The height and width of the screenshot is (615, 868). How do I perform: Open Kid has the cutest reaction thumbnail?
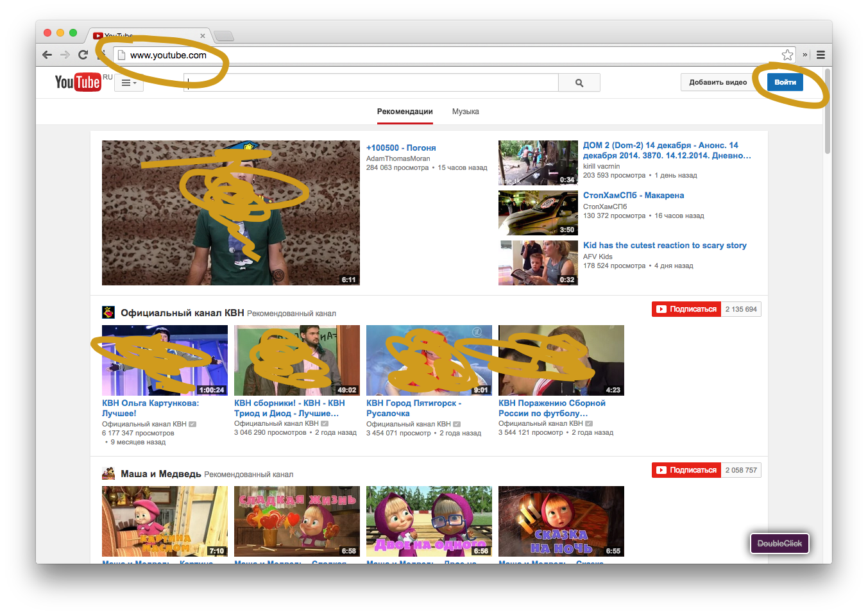(x=538, y=263)
